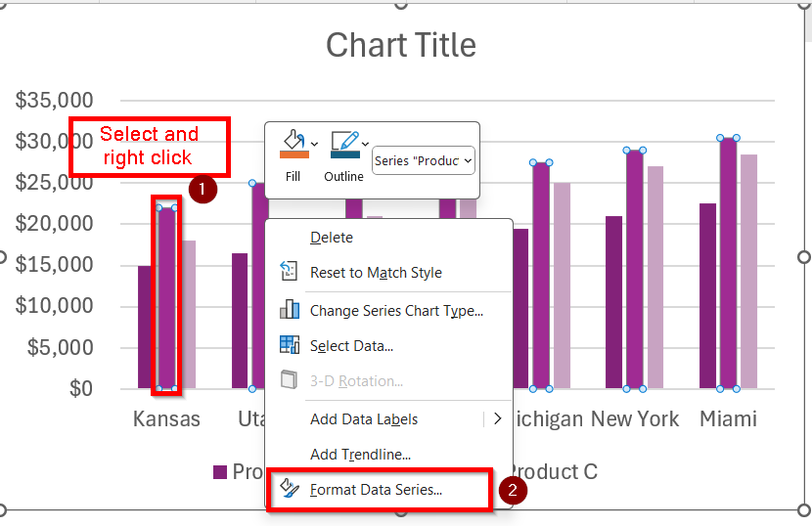The height and width of the screenshot is (526, 812).
Task: Select the Chart Title text
Action: click(x=401, y=45)
